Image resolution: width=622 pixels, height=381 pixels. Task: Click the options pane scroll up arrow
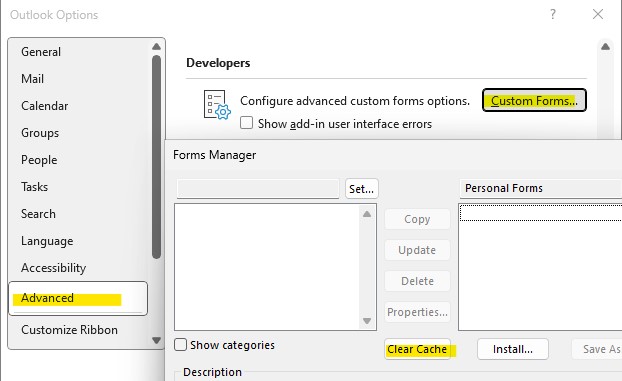coord(605,46)
